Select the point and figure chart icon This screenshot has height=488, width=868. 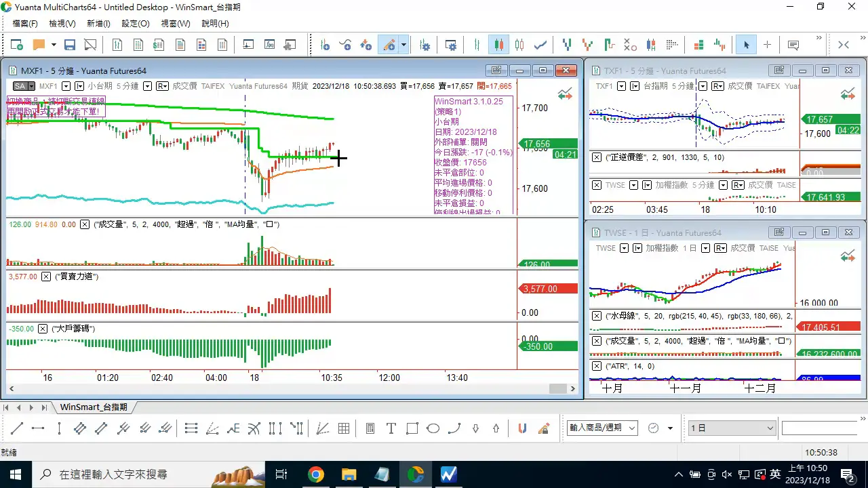point(630,45)
